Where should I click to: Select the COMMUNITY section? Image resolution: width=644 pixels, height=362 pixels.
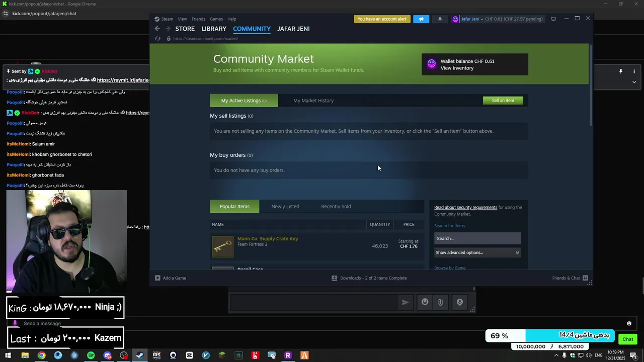coord(252,29)
